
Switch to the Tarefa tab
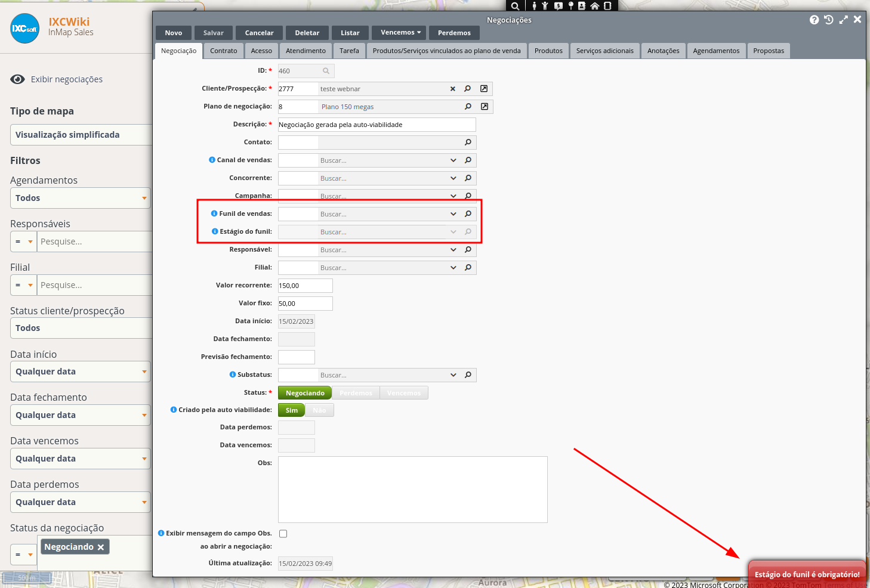[349, 51]
